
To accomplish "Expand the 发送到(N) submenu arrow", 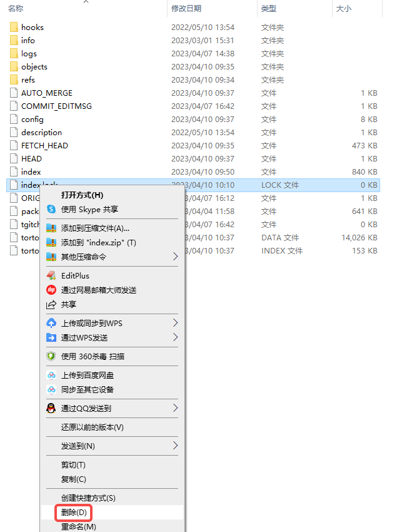I will (x=175, y=446).
